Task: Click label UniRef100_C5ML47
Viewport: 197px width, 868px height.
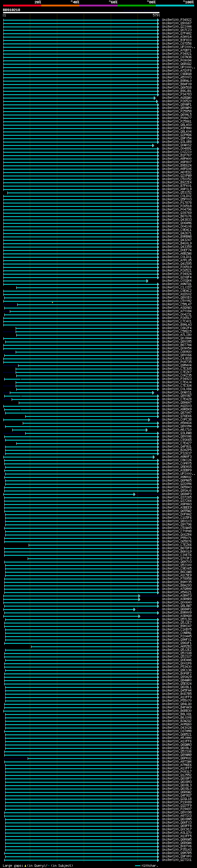Action: coord(176,304)
